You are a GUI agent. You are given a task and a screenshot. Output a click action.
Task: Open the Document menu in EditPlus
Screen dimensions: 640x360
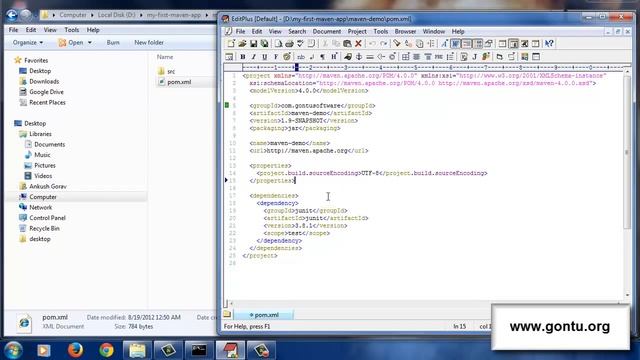[327, 31]
